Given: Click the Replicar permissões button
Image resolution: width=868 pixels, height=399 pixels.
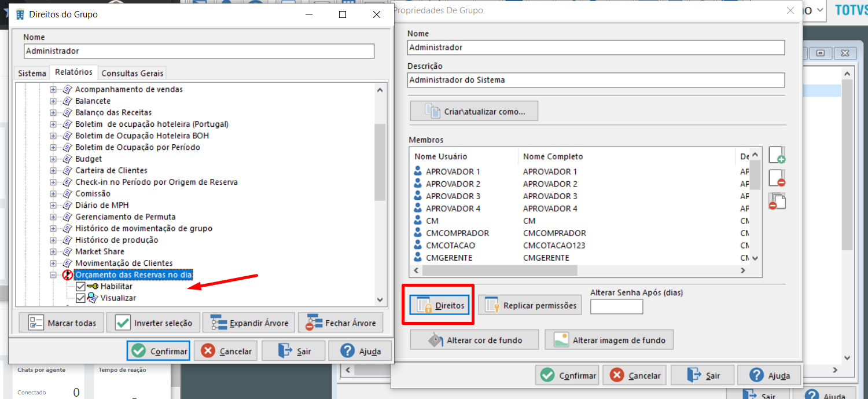Looking at the screenshot, I should tap(530, 305).
